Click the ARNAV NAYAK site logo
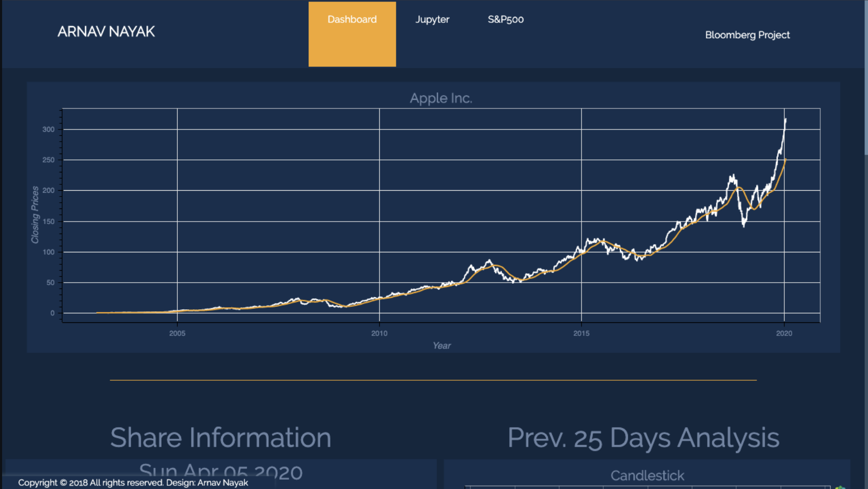This screenshot has width=868, height=489. [x=107, y=32]
